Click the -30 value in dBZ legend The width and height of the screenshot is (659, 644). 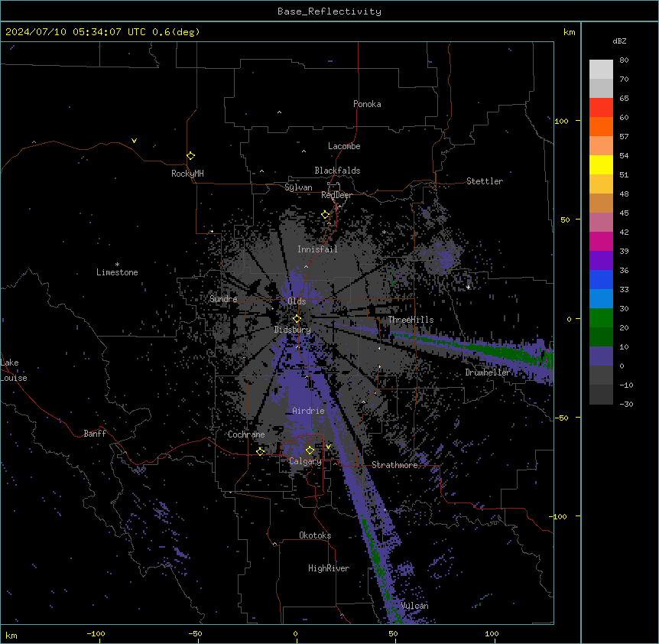(626, 404)
